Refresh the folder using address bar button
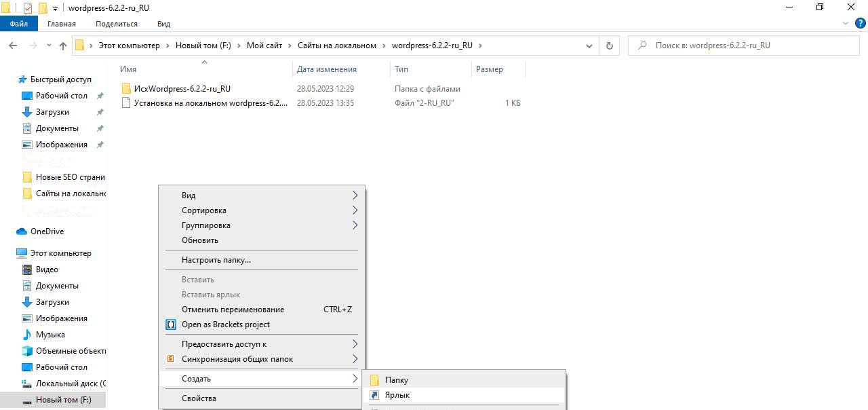The width and height of the screenshot is (868, 410). [609, 45]
